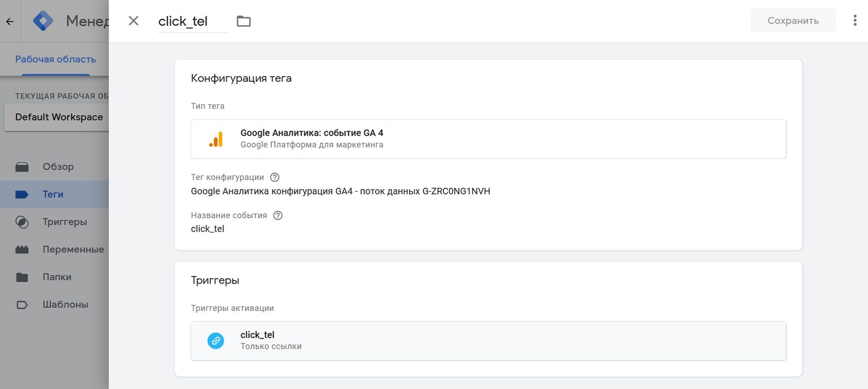Edit the click_tel tag name field
The height and width of the screenshot is (389, 868).
tap(192, 21)
